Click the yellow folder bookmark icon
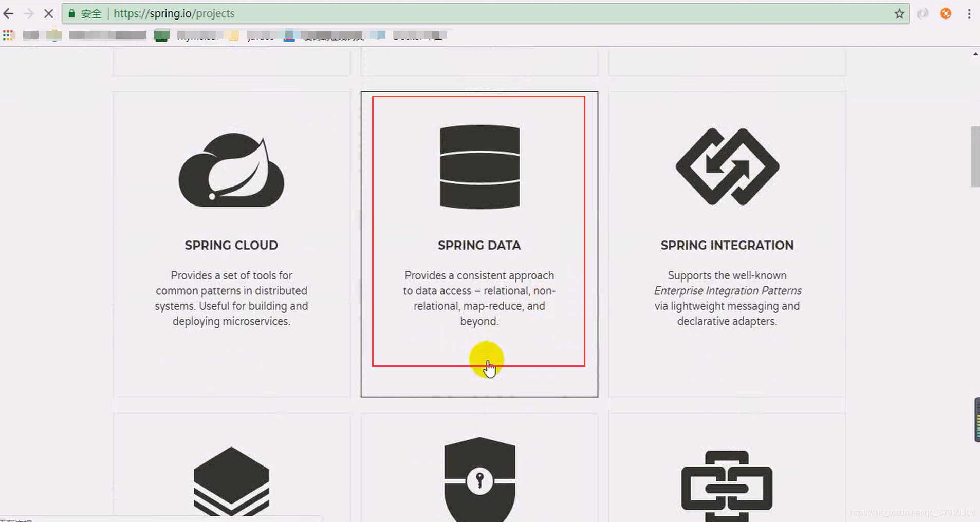The height and width of the screenshot is (522, 980). pos(234,35)
